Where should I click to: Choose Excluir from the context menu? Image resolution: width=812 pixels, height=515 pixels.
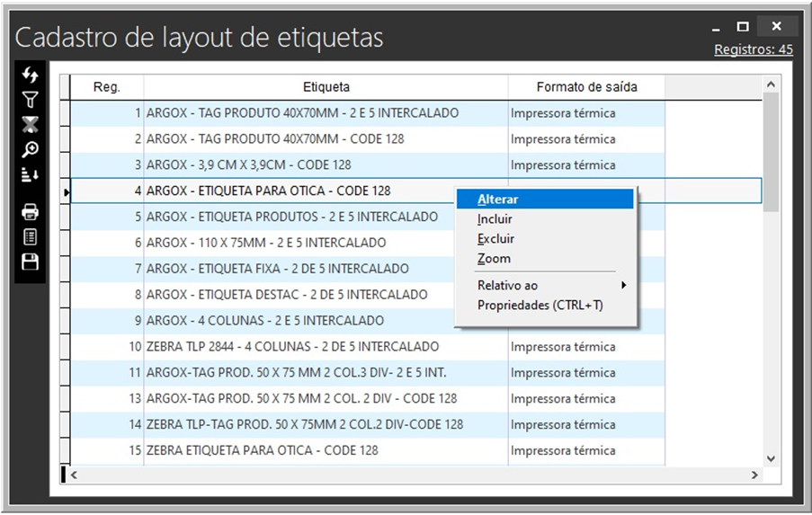(496, 239)
